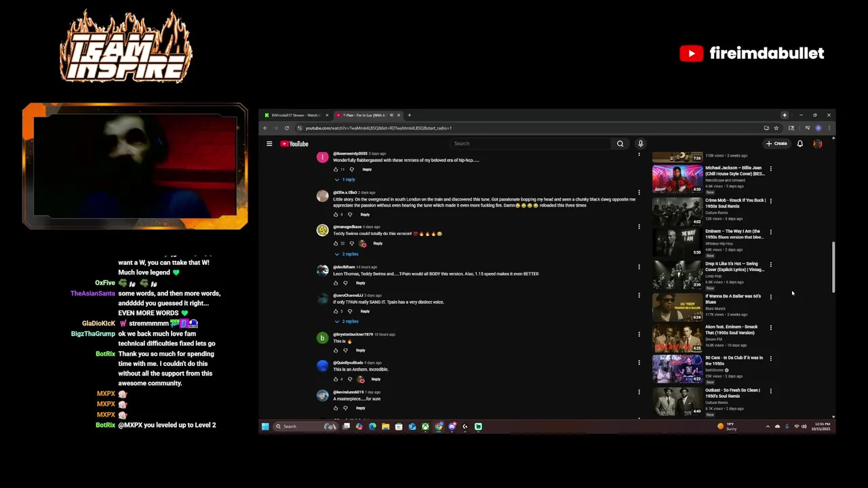Like the @brystonbuckner7879 comment
868x488 pixels.
[x=336, y=350]
